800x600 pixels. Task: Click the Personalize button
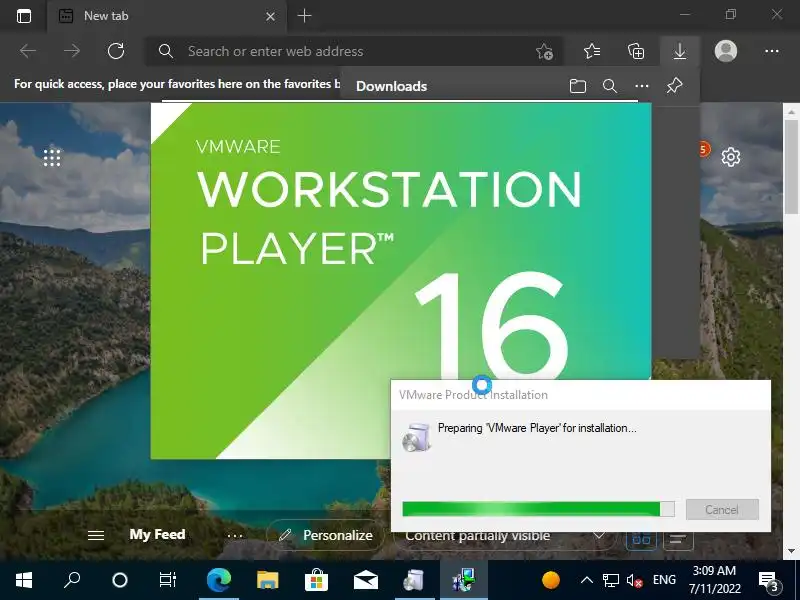326,535
